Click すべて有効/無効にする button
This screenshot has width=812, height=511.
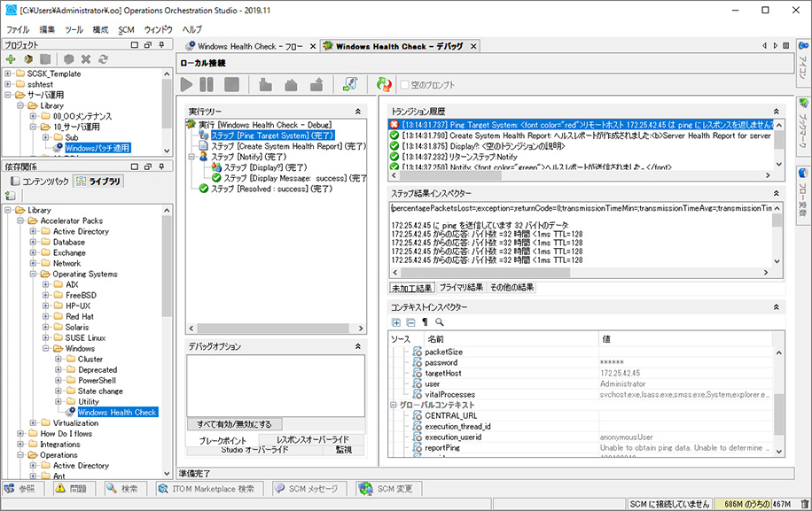coord(235,424)
